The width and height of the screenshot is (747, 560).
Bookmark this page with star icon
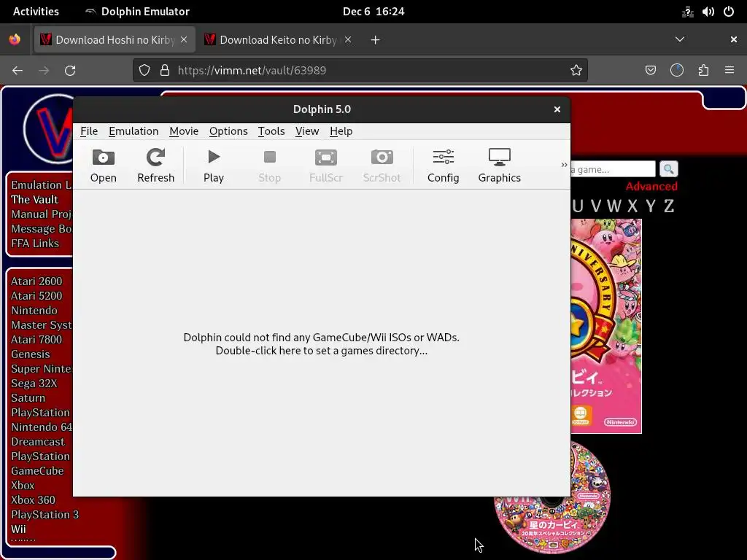click(576, 71)
